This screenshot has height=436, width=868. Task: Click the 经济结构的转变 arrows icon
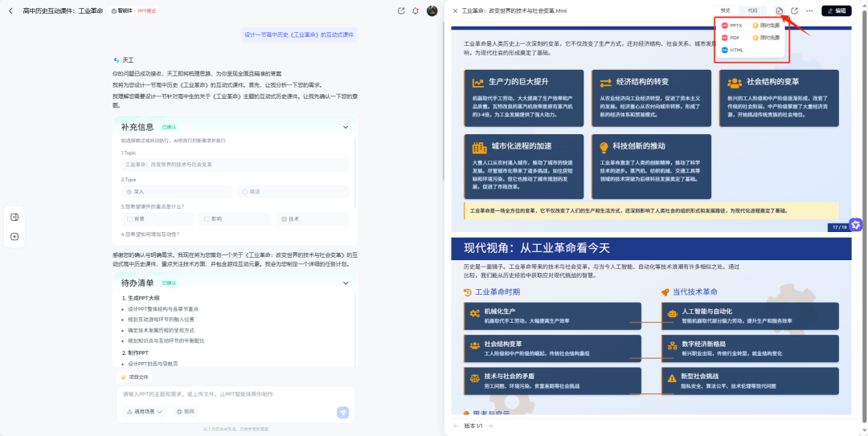point(606,83)
